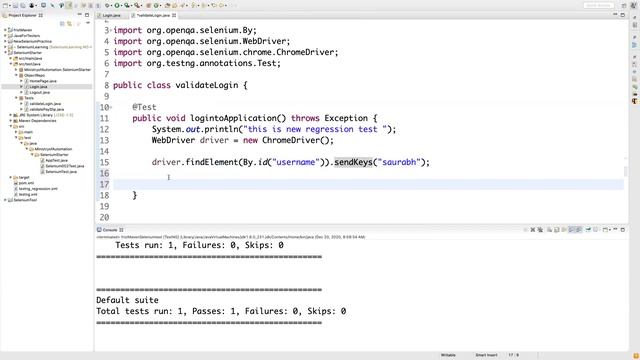Select the validateLogin.java editor tab
Image resolution: width=640 pixels, height=360 pixels.
click(x=153, y=16)
